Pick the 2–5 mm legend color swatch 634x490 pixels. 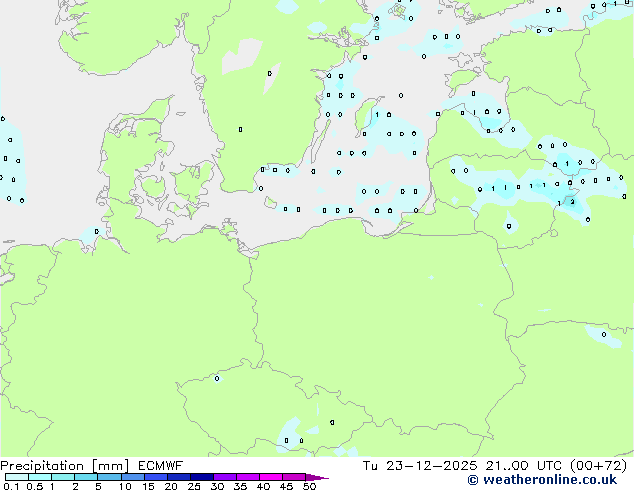point(86,477)
